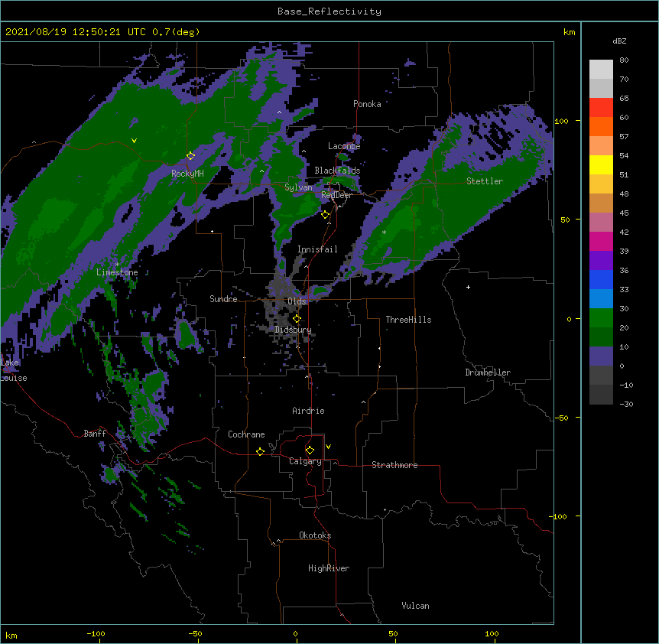This screenshot has height=644, width=659.
Task: Click the ThreeHills label
Action: tap(408, 320)
